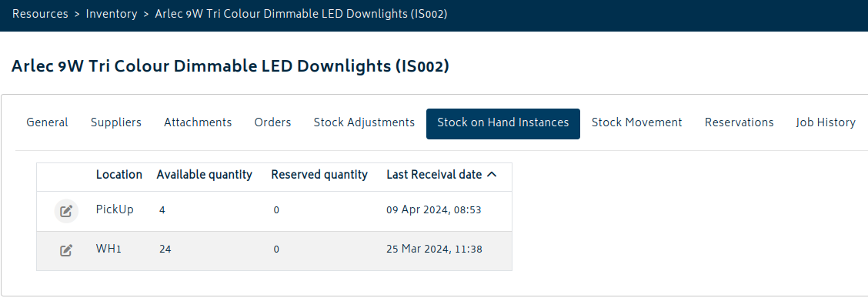The height and width of the screenshot is (298, 868).
Task: Sort by Location column header
Action: [119, 175]
